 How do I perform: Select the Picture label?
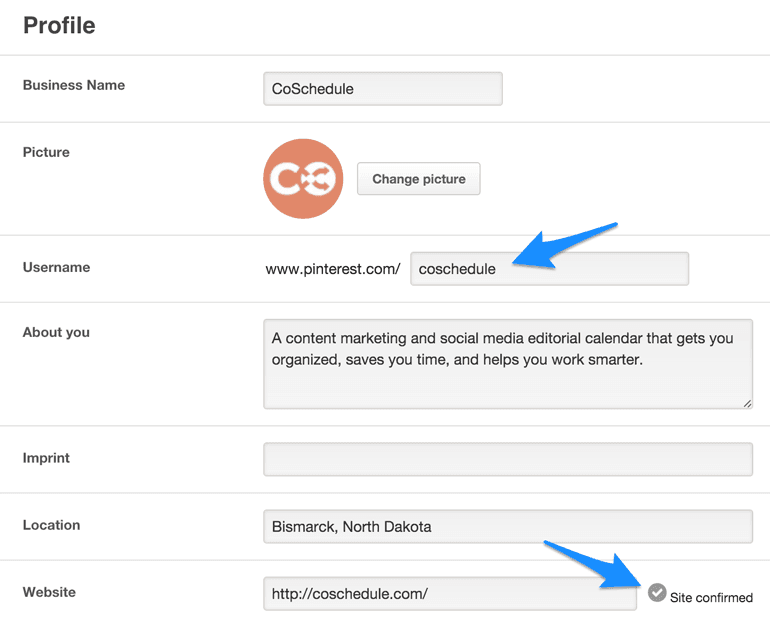pyautogui.click(x=46, y=152)
